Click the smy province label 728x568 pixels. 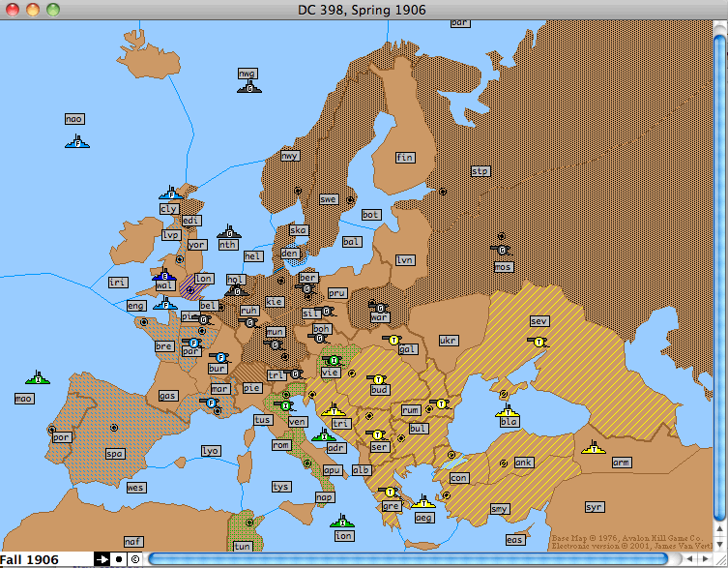click(500, 509)
